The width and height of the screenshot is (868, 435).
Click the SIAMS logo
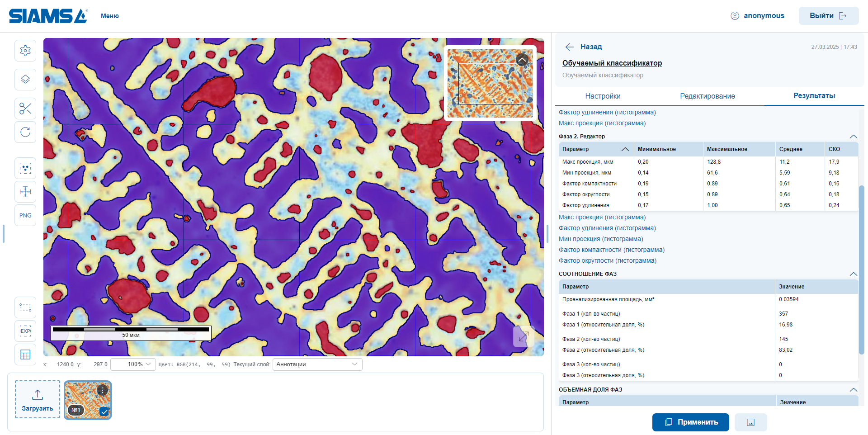click(48, 16)
